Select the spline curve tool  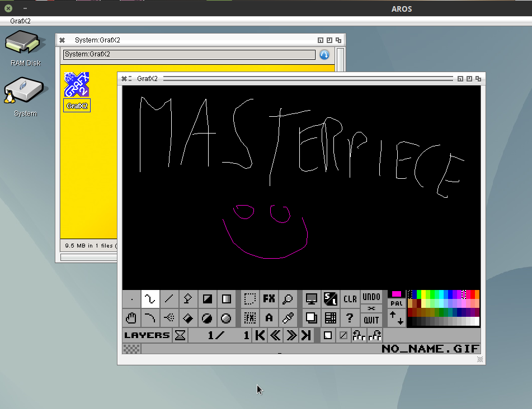click(x=150, y=318)
